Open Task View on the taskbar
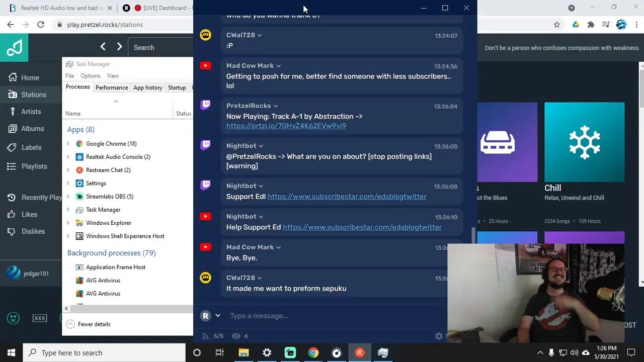 click(x=219, y=352)
